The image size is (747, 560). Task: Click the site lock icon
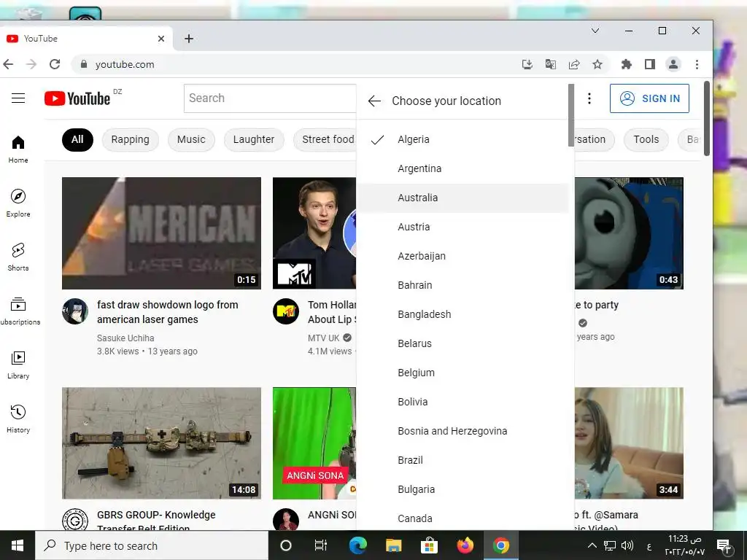(84, 64)
